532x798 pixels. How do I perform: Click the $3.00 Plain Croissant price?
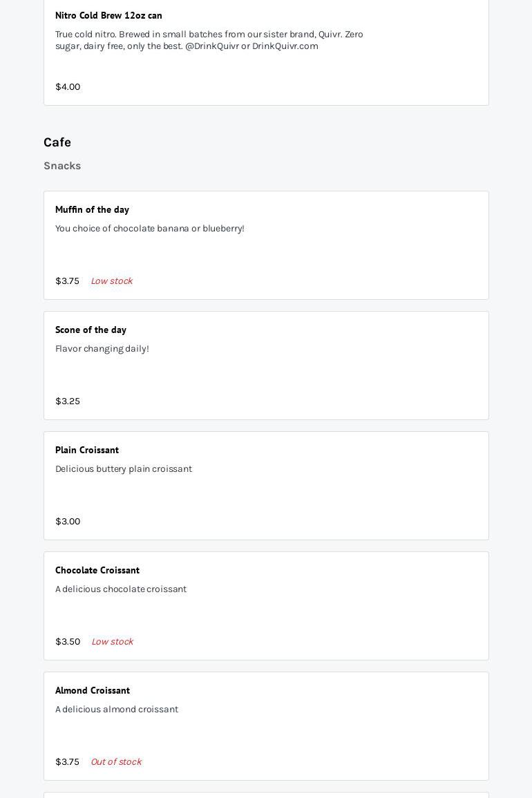tap(68, 522)
